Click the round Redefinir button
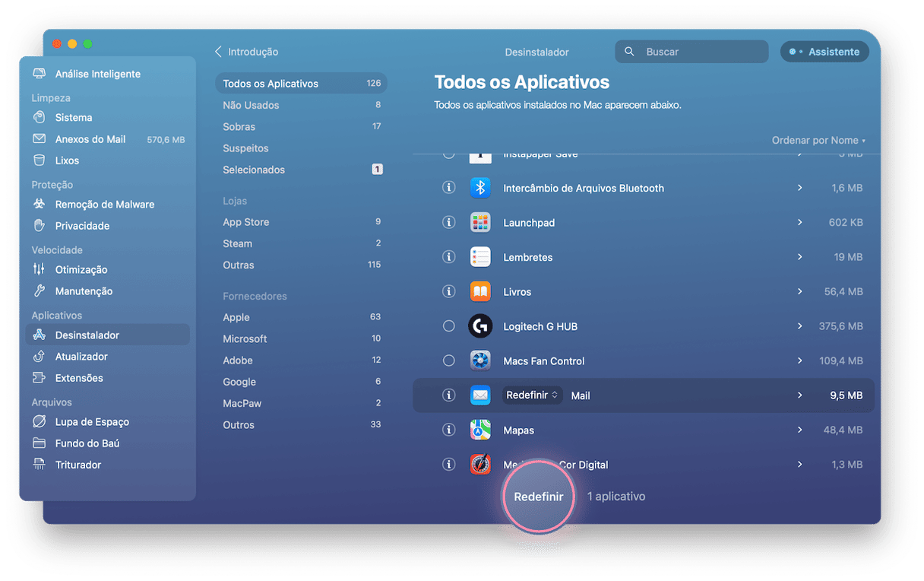The height and width of the screenshot is (581, 924). click(539, 497)
